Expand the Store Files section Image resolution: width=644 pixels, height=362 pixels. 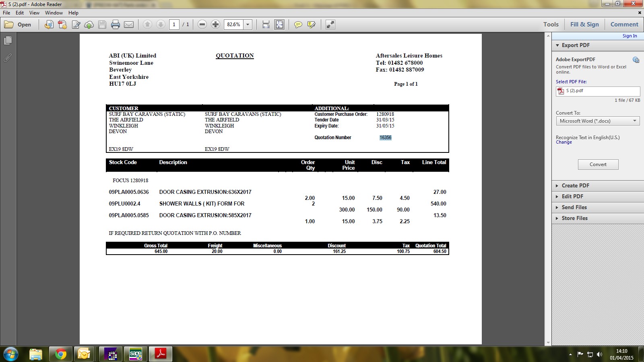(x=597, y=218)
